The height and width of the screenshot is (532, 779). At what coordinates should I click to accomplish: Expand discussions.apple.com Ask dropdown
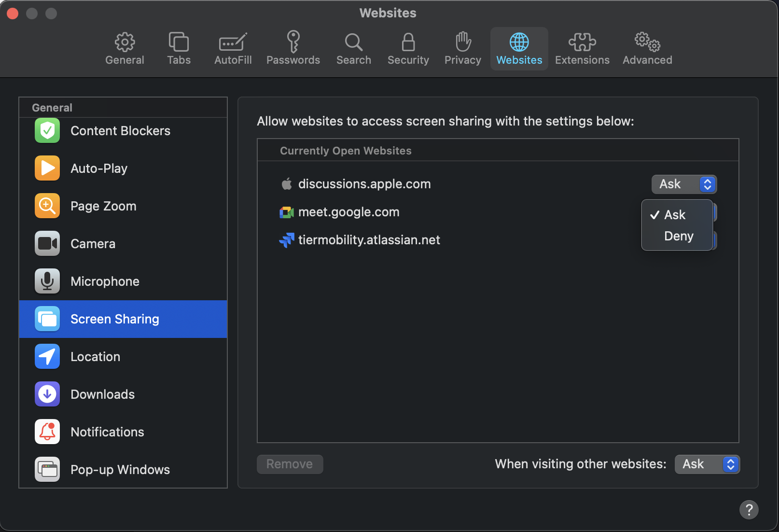click(x=684, y=184)
